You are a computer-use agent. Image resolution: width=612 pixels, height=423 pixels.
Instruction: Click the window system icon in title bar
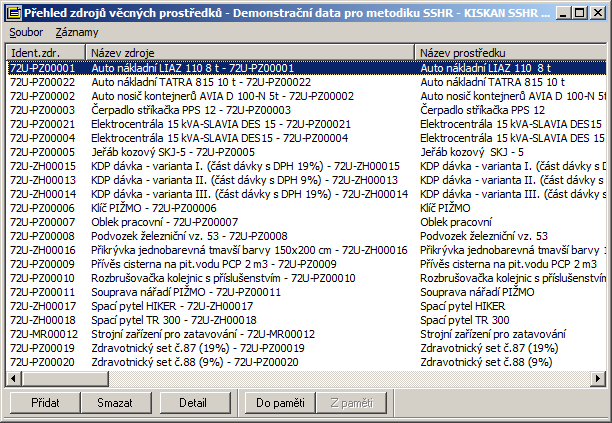pos(14,13)
